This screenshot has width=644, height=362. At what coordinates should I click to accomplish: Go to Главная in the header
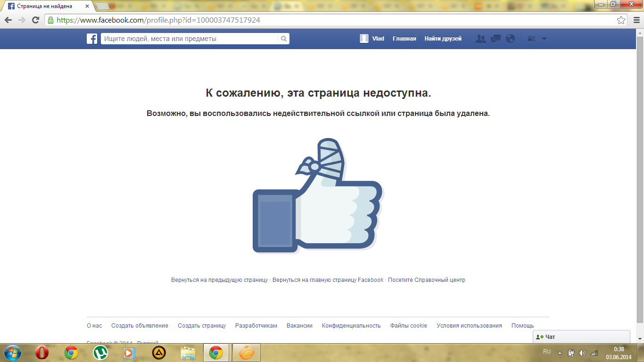pos(405,39)
